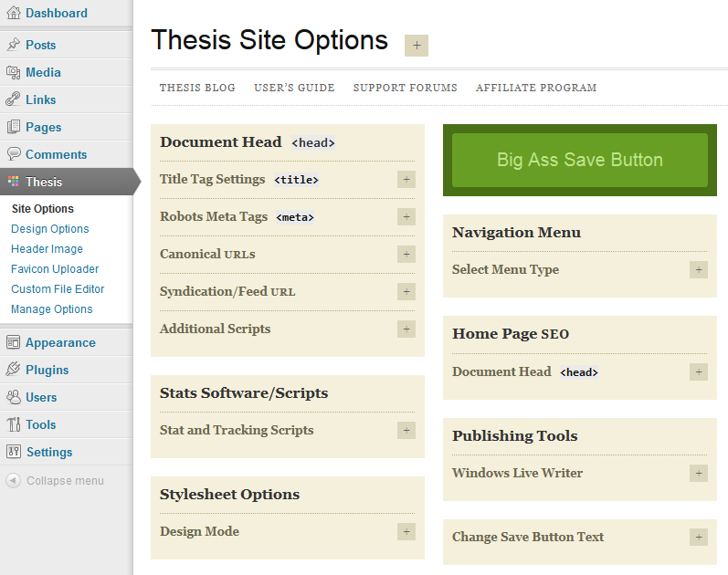Open Manage Options submenu link
Screen dimensions: 728x575
pos(52,309)
